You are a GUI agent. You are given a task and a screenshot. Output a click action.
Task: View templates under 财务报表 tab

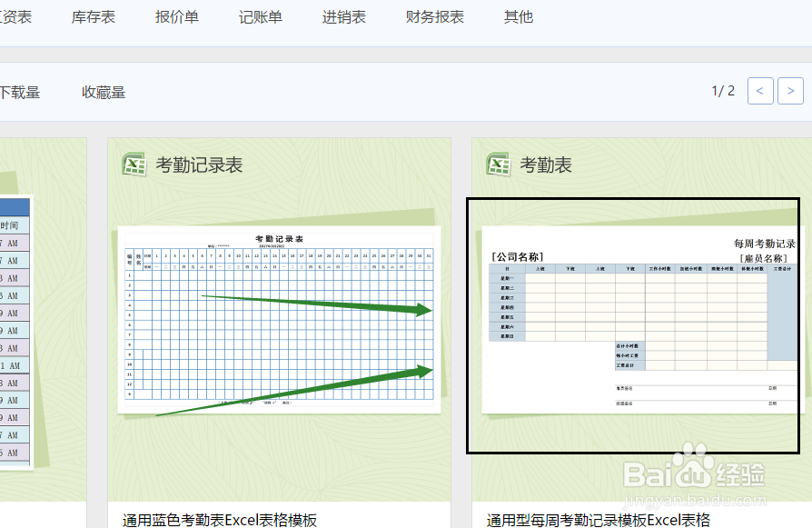point(434,15)
